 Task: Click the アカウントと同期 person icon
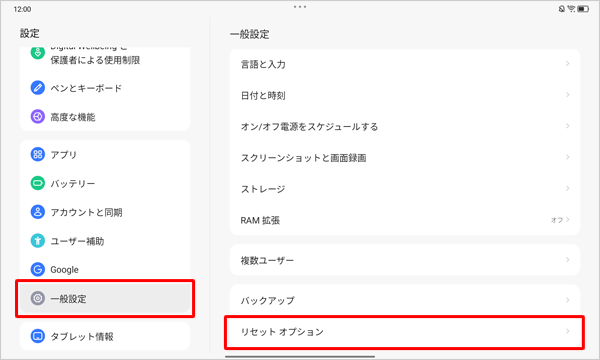(x=38, y=212)
